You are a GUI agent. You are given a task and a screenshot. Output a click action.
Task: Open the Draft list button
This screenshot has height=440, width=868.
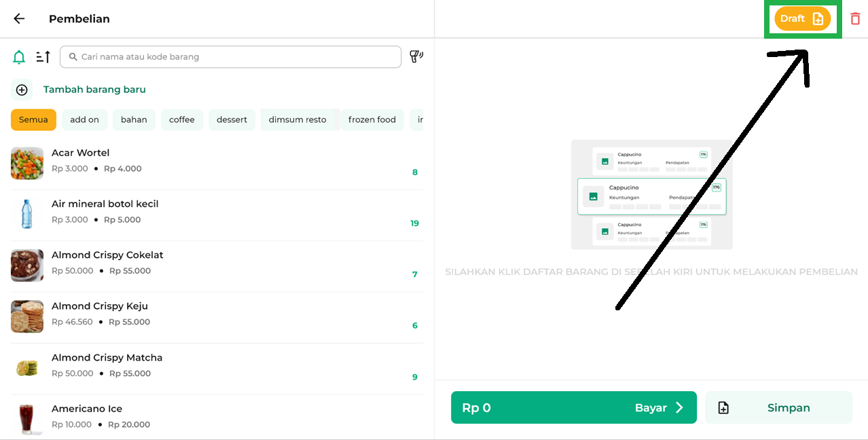802,19
